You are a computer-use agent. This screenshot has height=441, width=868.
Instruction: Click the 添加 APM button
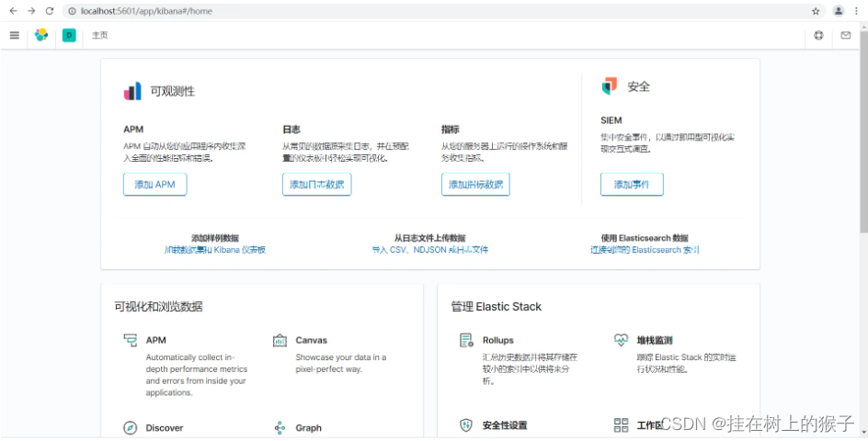coord(155,185)
